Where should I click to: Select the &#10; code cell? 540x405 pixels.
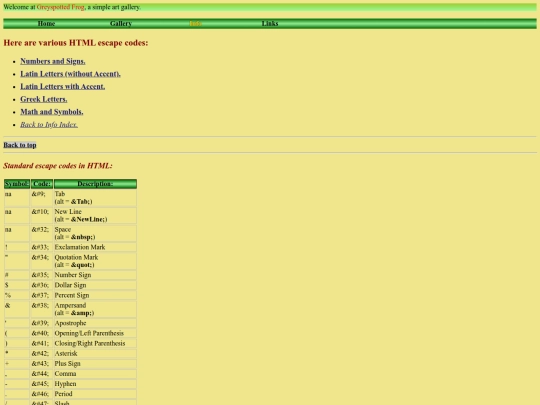click(x=42, y=216)
